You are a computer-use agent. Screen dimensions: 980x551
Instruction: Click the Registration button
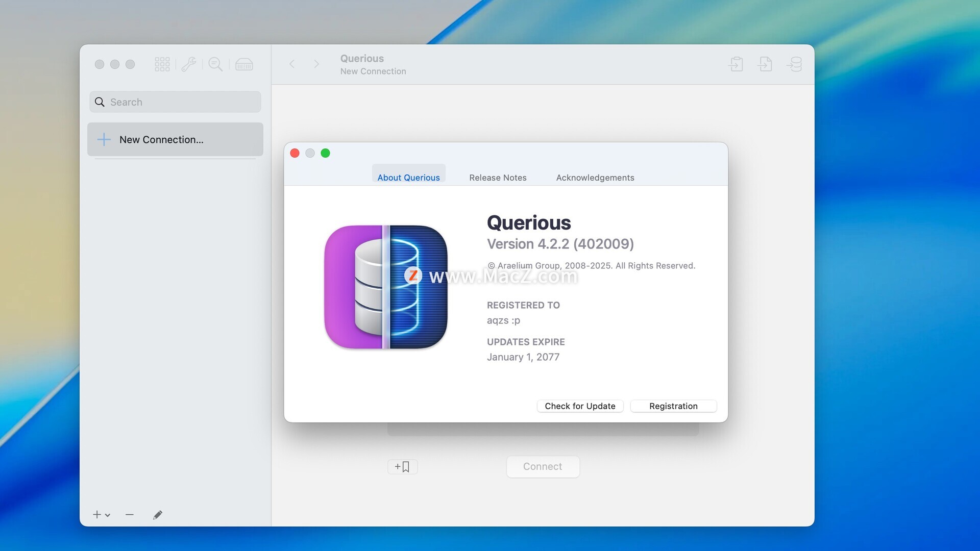(673, 406)
